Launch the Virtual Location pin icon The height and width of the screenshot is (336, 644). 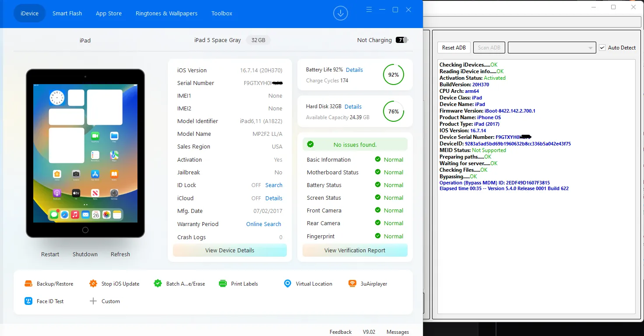pyautogui.click(x=287, y=283)
